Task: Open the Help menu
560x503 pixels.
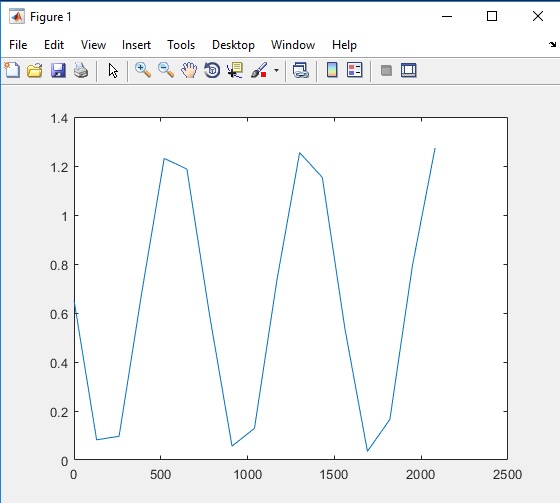Action: (344, 45)
